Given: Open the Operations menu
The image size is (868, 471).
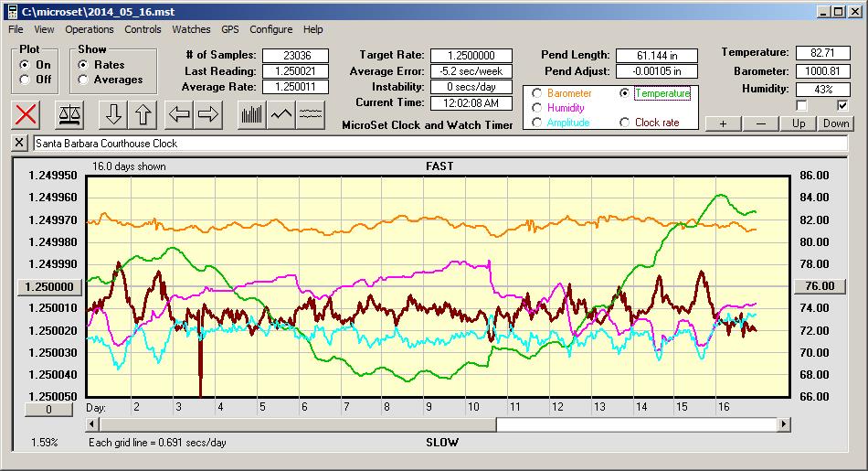Looking at the screenshot, I should (90, 29).
